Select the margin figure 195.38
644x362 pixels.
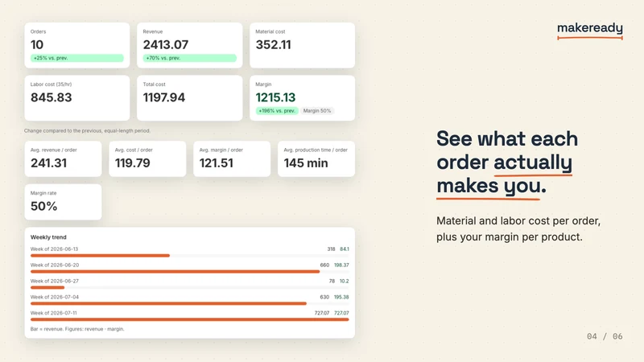click(341, 297)
